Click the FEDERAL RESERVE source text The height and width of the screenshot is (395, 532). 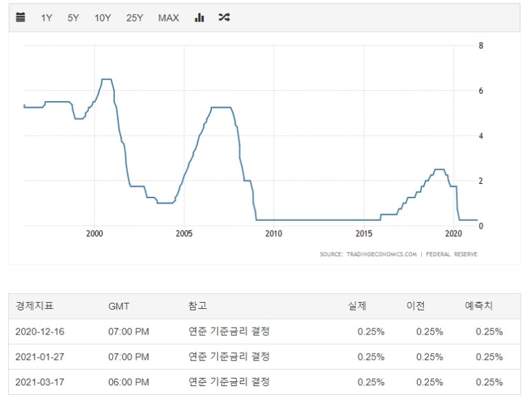coord(451,254)
